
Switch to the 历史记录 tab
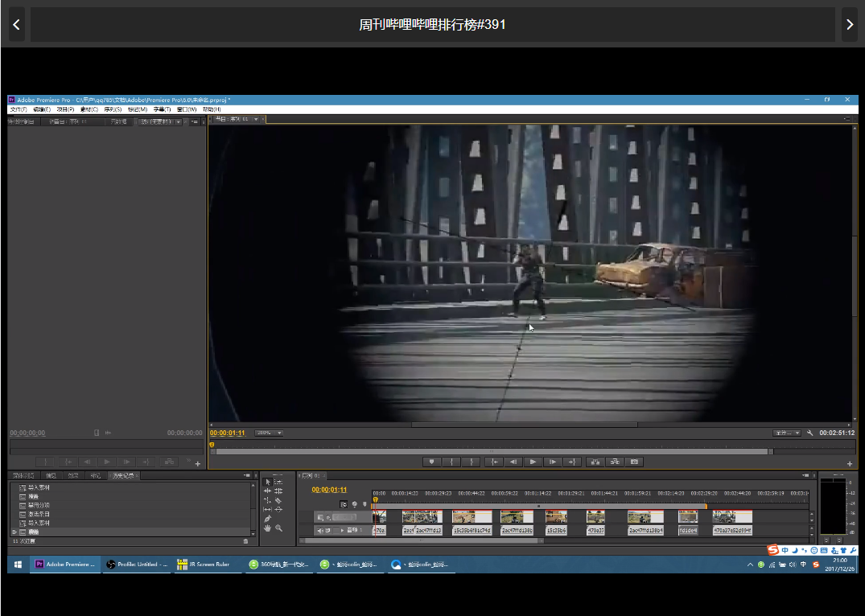coord(122,476)
